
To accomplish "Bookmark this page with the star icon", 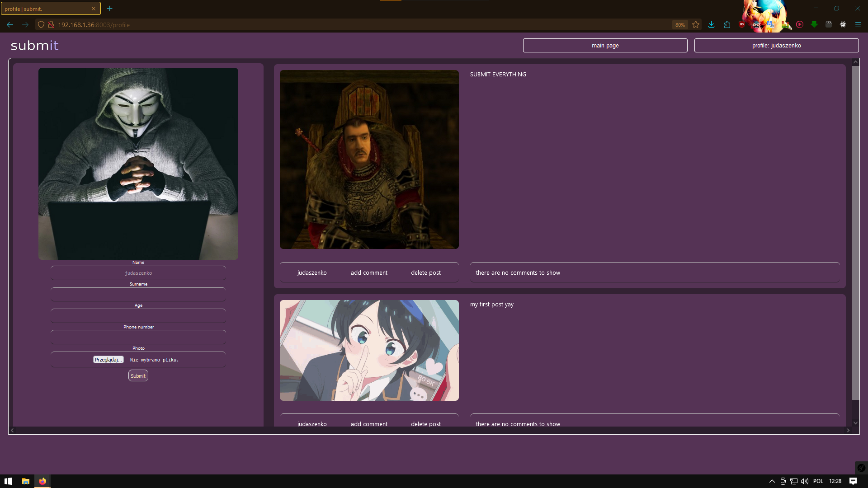I will (696, 25).
